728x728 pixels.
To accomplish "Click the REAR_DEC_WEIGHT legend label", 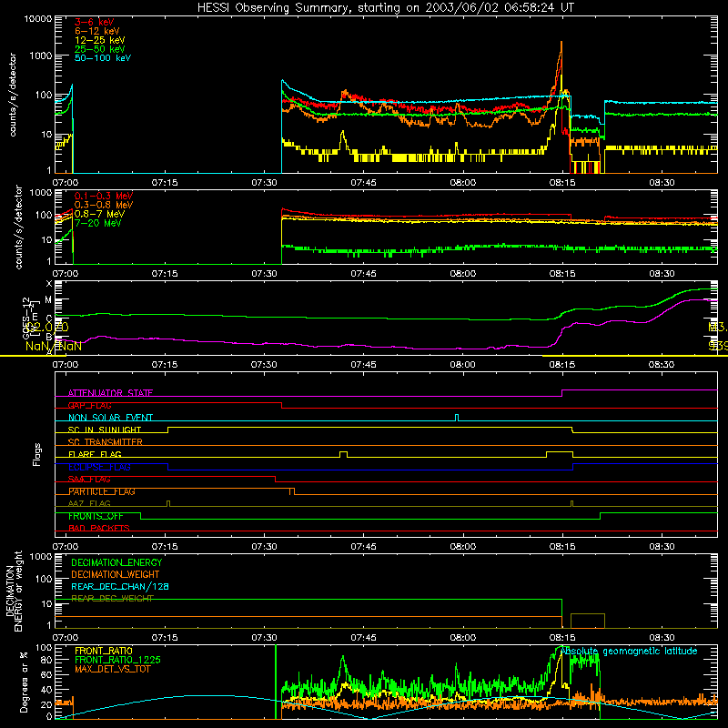I will (x=112, y=599).
